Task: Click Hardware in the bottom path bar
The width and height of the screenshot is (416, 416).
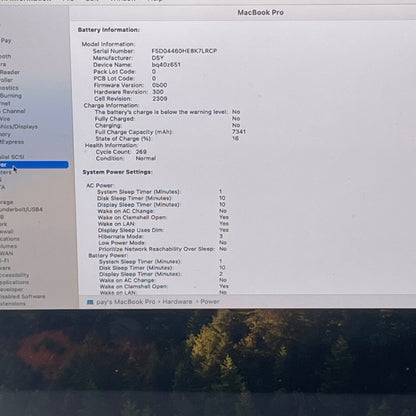Action: coord(177,302)
